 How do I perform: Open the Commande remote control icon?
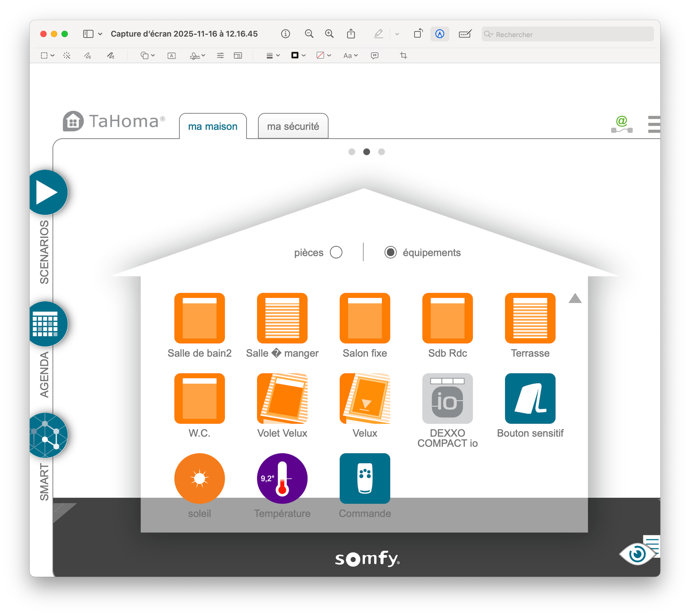click(364, 478)
